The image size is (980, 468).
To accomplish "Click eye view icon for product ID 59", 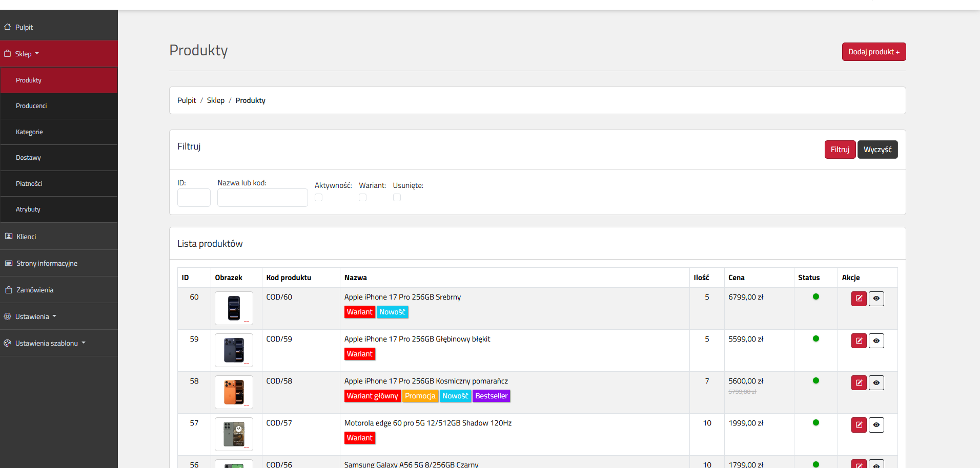I will coord(876,341).
